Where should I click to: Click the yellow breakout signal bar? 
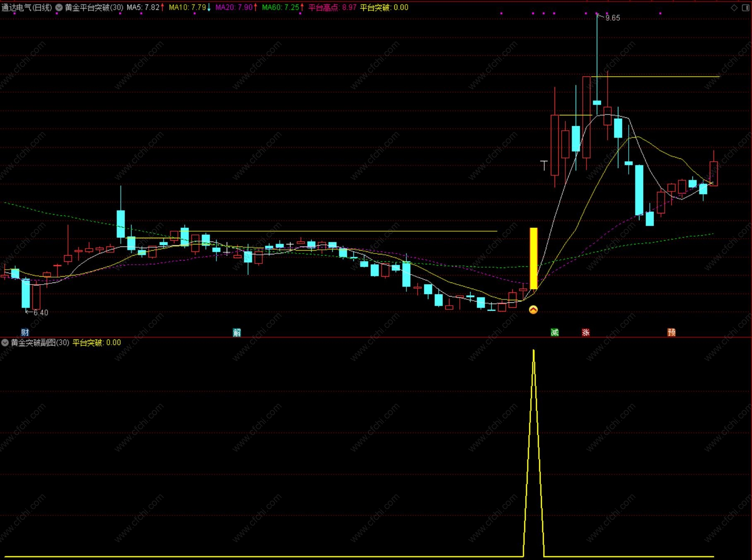533,258
